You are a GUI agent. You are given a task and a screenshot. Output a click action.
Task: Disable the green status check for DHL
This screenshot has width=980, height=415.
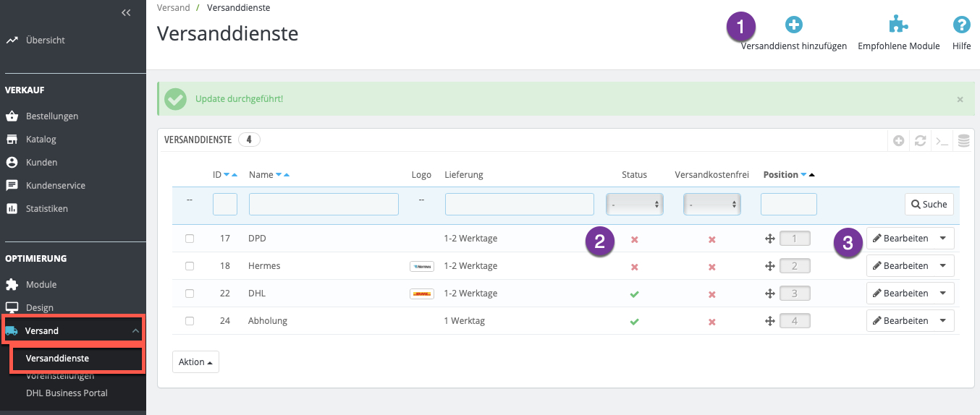[x=635, y=294]
